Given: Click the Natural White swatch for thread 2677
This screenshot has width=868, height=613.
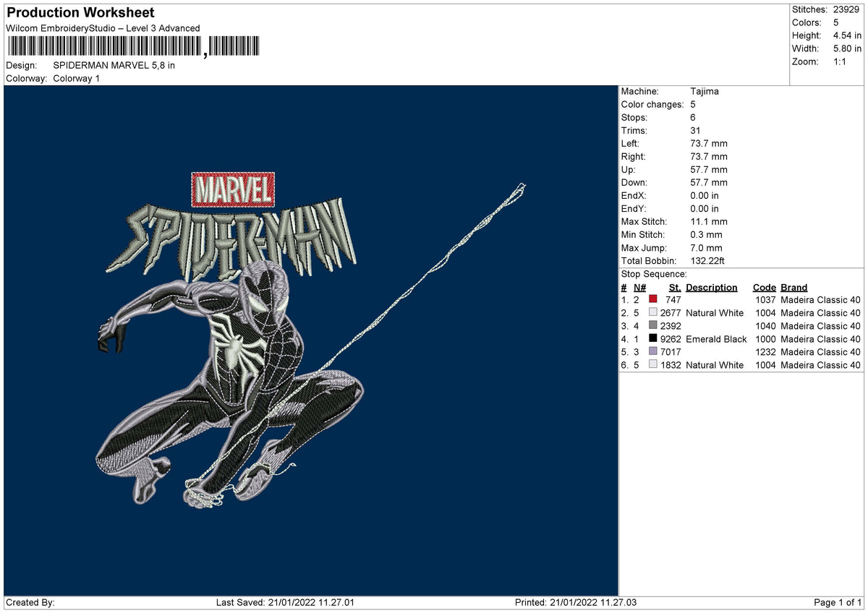Looking at the screenshot, I should click(x=653, y=313).
